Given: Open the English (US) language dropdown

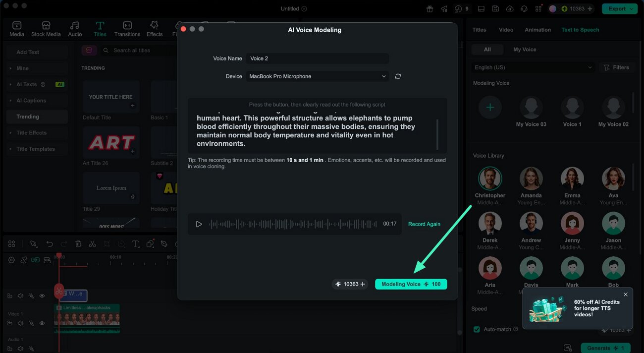Looking at the screenshot, I should 534,67.
